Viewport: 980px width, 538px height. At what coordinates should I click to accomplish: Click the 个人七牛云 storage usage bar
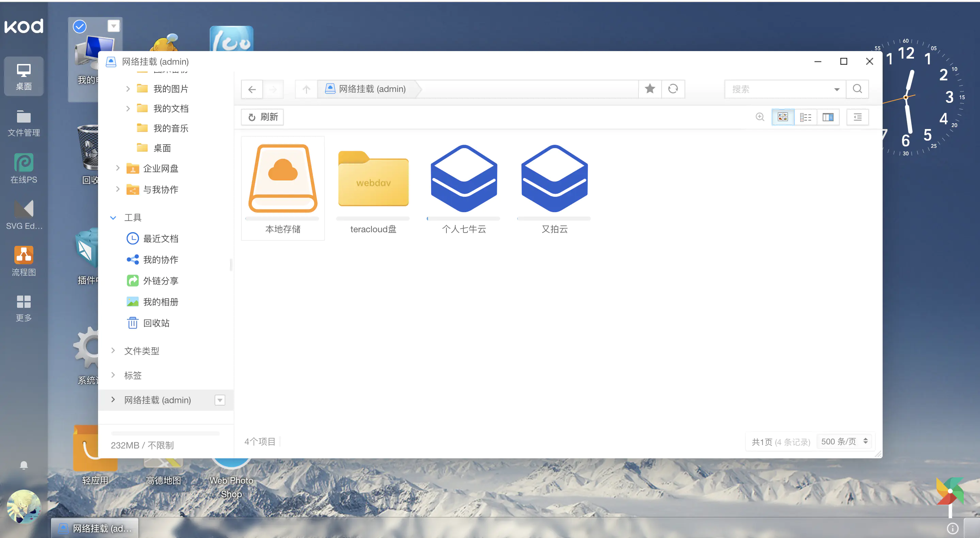[x=464, y=219]
